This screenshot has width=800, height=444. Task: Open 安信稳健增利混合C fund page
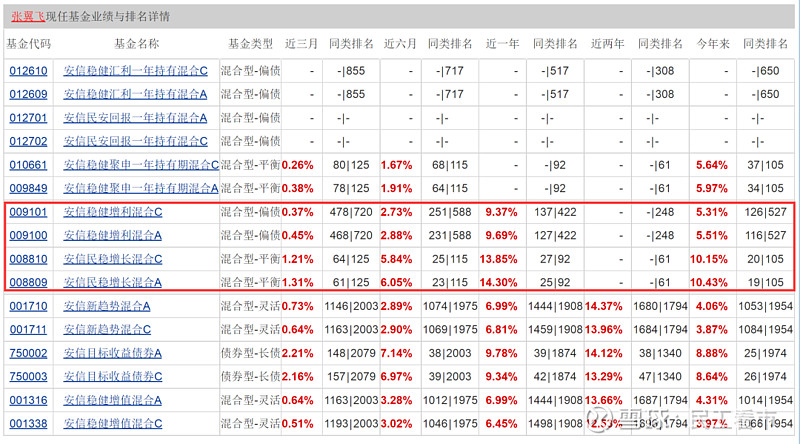pyautogui.click(x=113, y=212)
